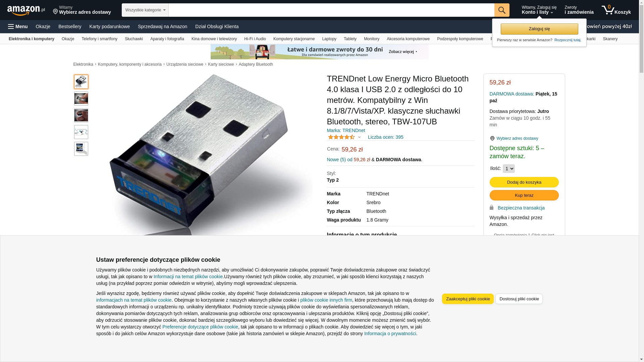Open the Wszystkie kategorie search dropdown

[145, 10]
